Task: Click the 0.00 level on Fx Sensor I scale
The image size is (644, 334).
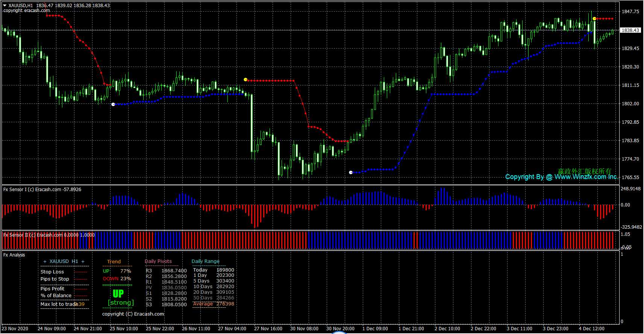Action: point(626,205)
